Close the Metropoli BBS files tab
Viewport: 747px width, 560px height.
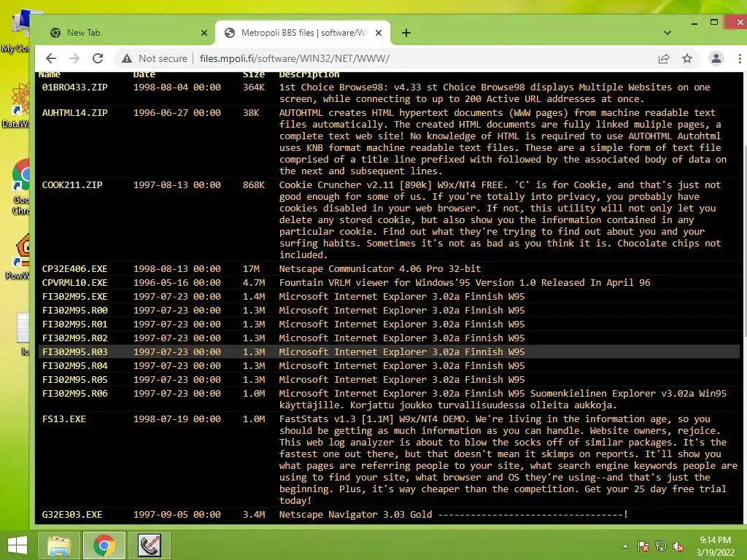pyautogui.click(x=379, y=32)
